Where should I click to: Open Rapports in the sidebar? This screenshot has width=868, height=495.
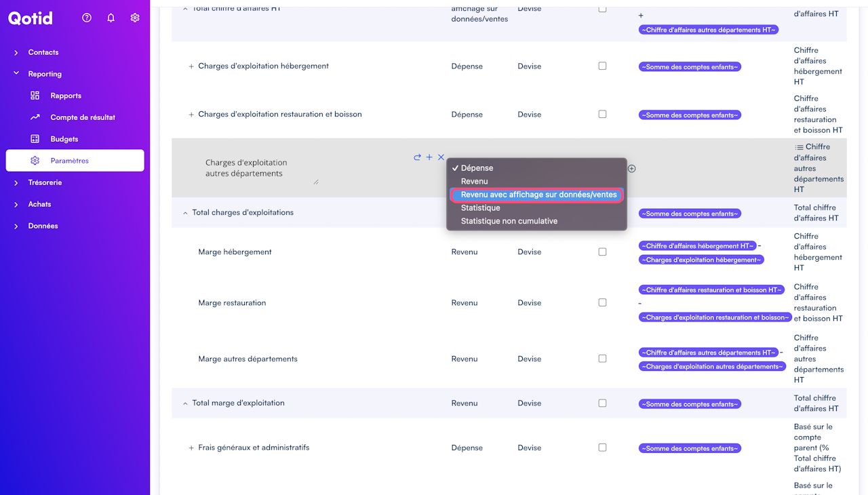point(66,96)
